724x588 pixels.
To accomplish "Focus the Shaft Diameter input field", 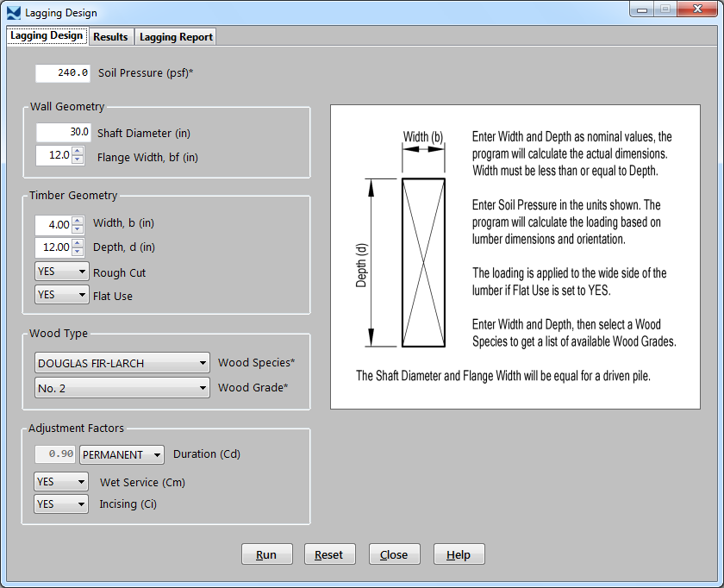I will pos(63,133).
